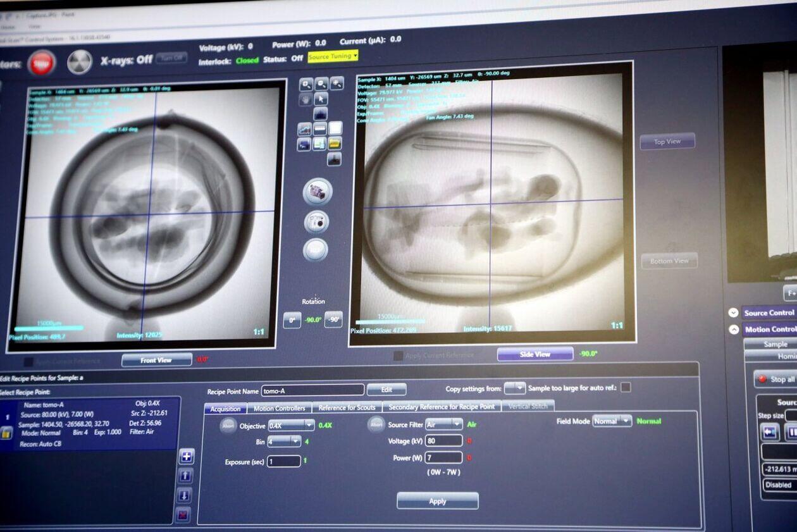Move the recipe point down

185,495
